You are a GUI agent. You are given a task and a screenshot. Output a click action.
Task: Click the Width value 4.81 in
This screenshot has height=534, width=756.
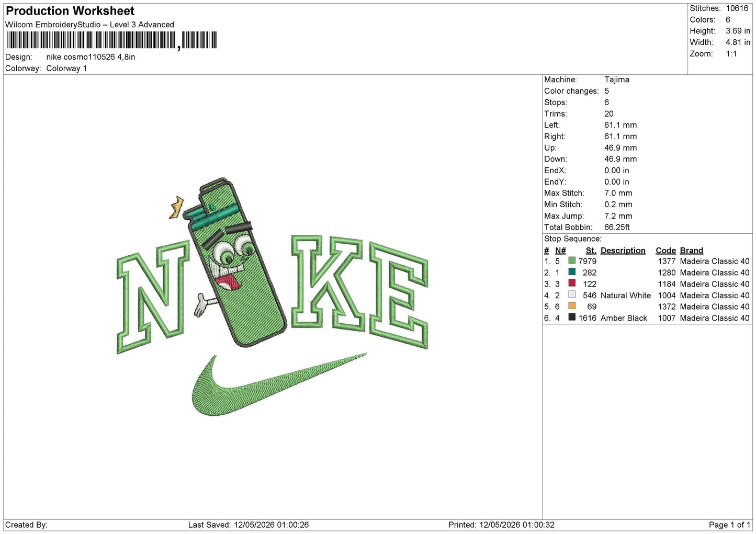738,42
